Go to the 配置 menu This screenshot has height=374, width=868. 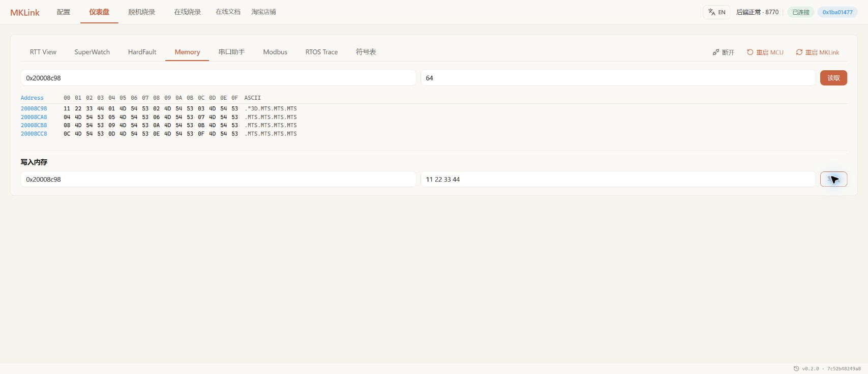(x=64, y=12)
